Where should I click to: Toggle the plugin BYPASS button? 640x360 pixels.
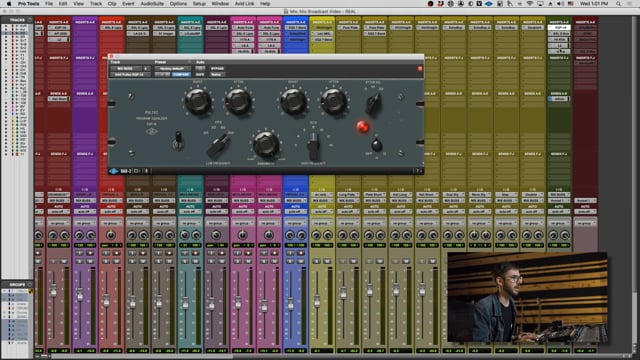point(217,69)
